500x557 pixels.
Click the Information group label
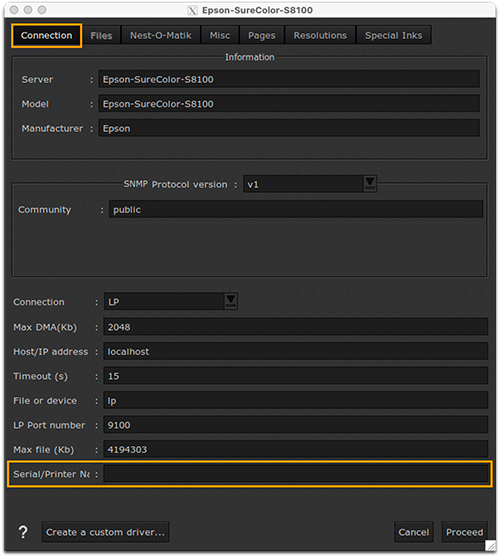click(x=250, y=57)
